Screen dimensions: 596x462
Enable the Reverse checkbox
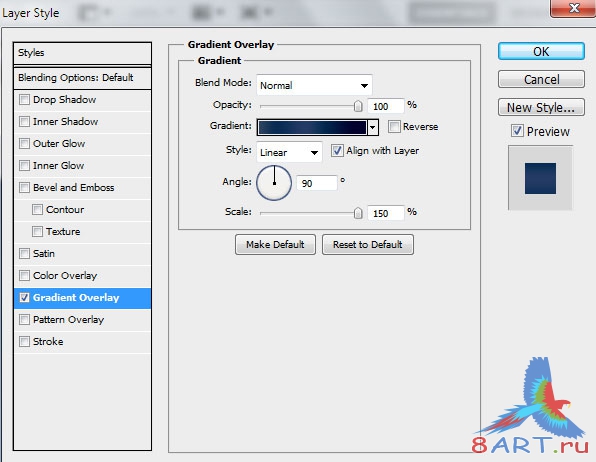[x=394, y=127]
